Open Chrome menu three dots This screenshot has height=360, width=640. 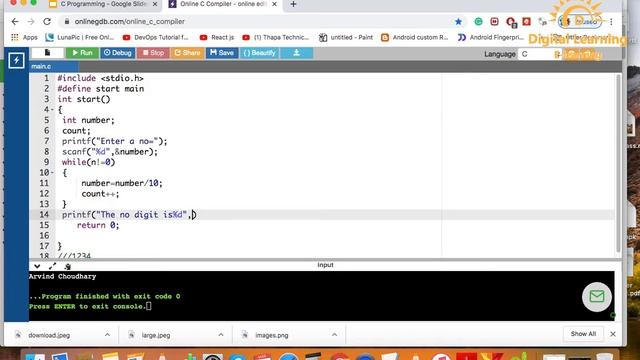point(611,22)
